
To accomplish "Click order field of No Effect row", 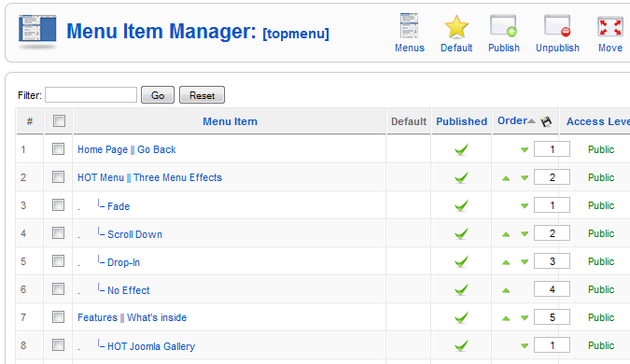I will [552, 289].
